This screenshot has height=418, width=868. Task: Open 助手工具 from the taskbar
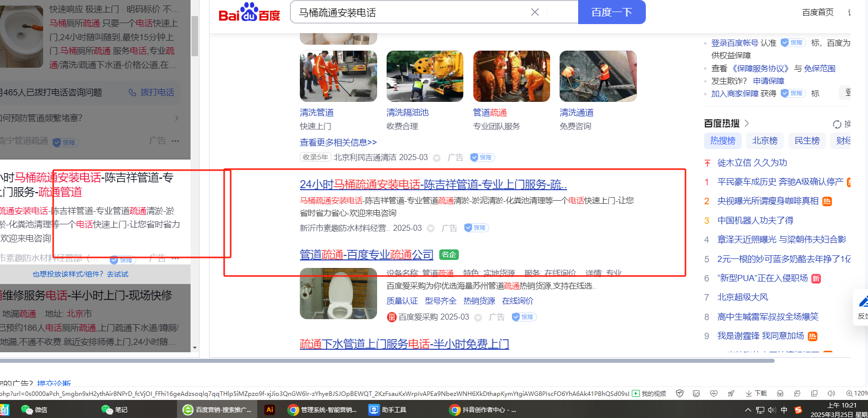click(387, 409)
